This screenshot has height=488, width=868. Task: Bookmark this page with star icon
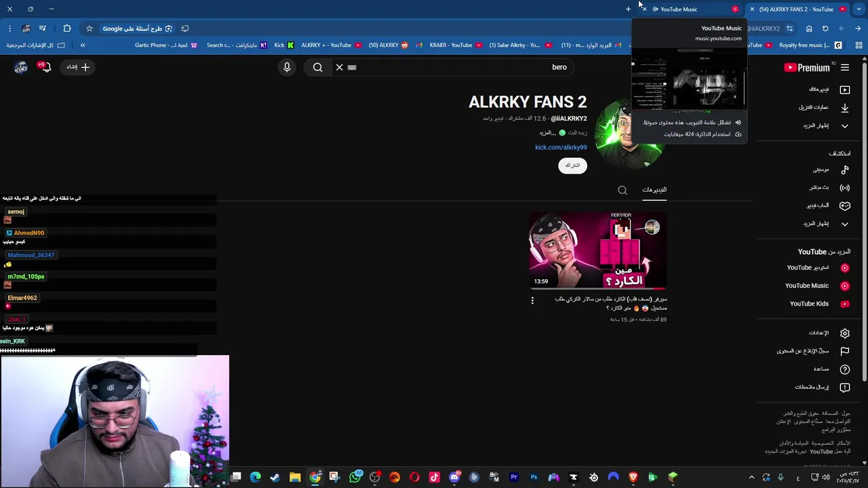tap(89, 28)
